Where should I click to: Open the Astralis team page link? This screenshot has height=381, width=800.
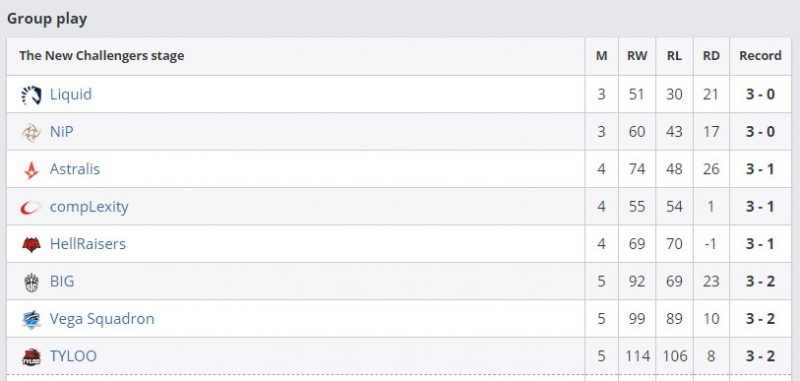tap(74, 169)
